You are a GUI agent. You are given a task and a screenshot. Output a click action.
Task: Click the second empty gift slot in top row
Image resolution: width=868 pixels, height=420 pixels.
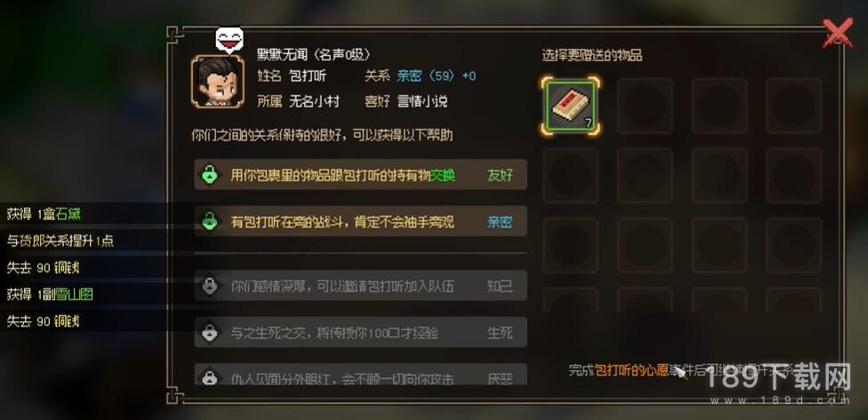coord(645,106)
